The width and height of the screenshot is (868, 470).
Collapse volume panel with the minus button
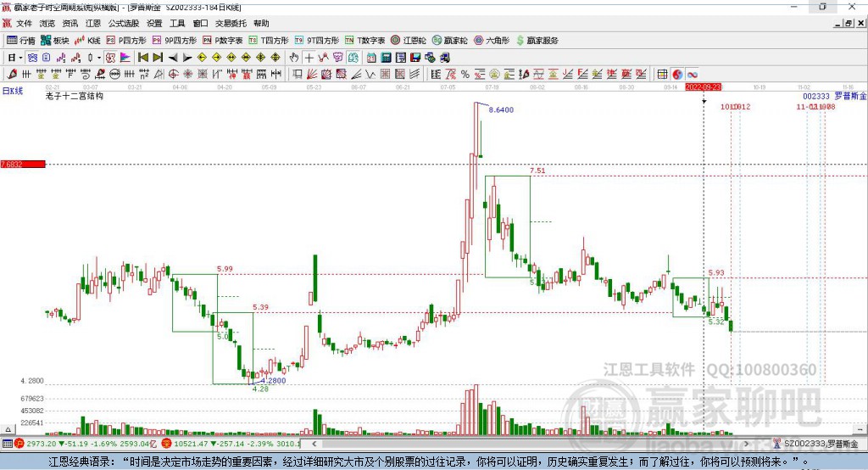point(861,429)
